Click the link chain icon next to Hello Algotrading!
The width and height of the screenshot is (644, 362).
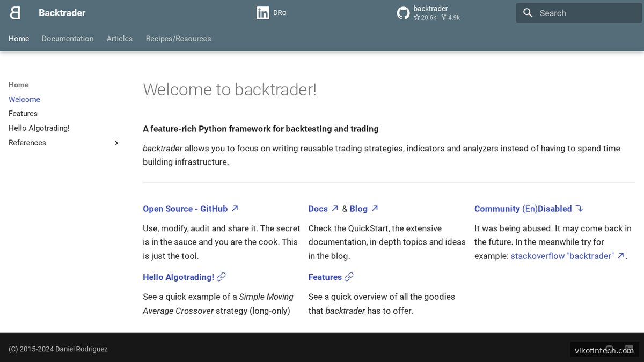click(222, 276)
